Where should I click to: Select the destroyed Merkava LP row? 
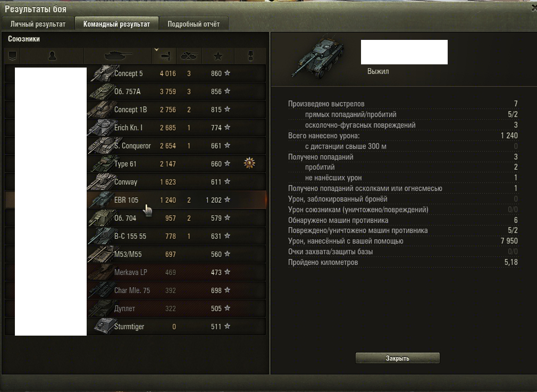135,272
